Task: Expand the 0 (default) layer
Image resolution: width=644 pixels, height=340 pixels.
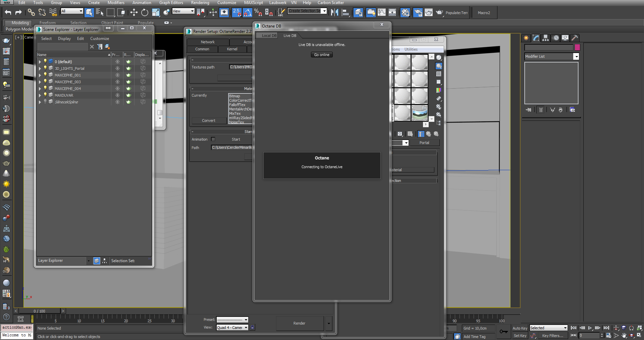Action: pyautogui.click(x=40, y=62)
